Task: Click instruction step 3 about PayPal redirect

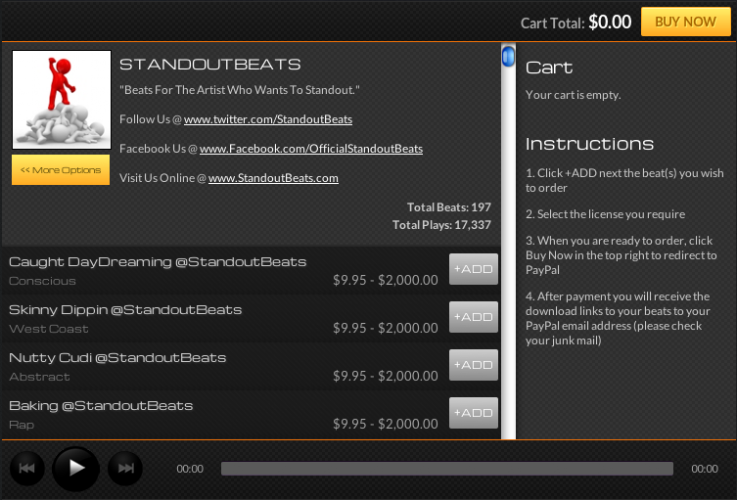Action: (621, 255)
